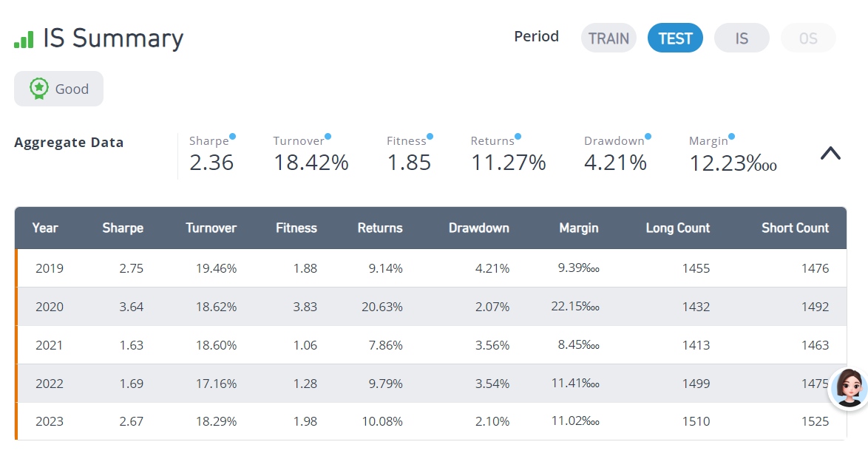
Task: Click the Sharpe column header
Action: [123, 228]
